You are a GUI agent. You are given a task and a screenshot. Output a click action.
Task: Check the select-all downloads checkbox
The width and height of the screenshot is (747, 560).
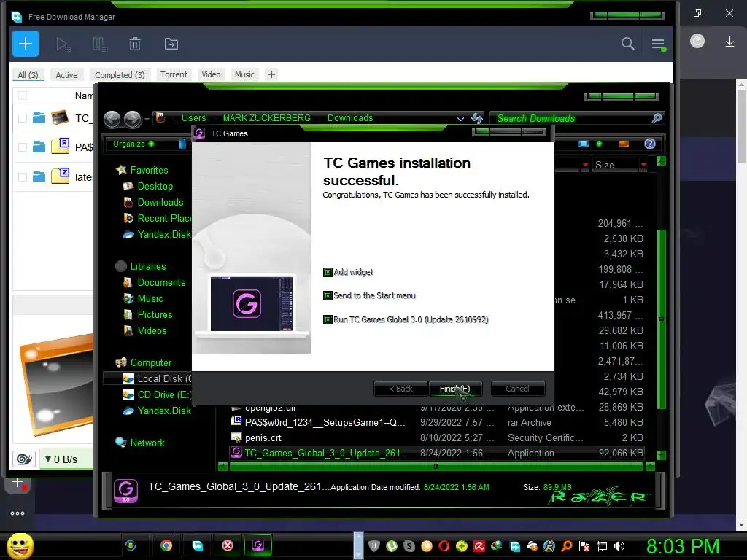pyautogui.click(x=23, y=96)
